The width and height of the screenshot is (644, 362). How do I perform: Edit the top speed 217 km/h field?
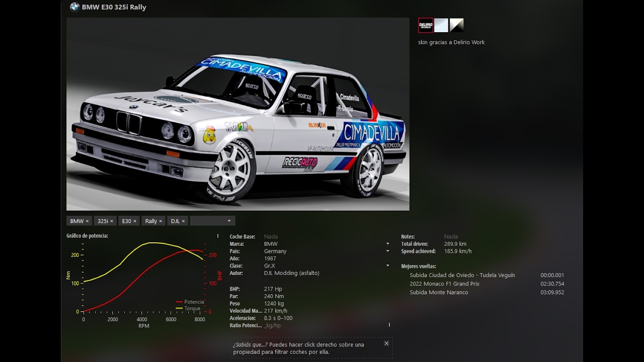click(275, 311)
